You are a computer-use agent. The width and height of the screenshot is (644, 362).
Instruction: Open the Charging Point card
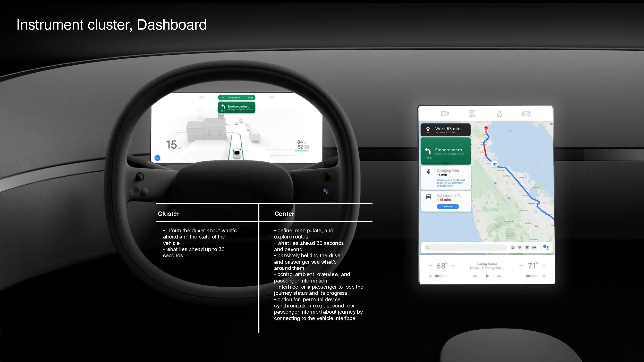pos(446,178)
